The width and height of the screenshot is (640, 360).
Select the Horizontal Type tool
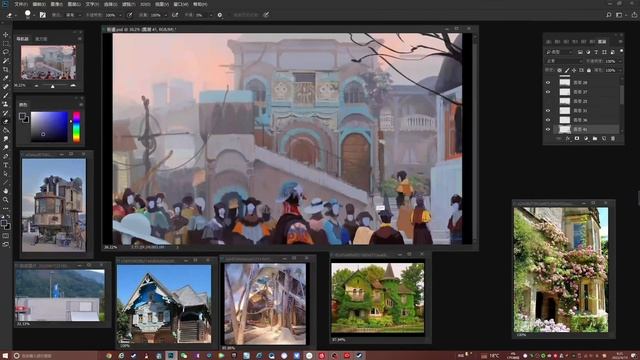(x=6, y=165)
